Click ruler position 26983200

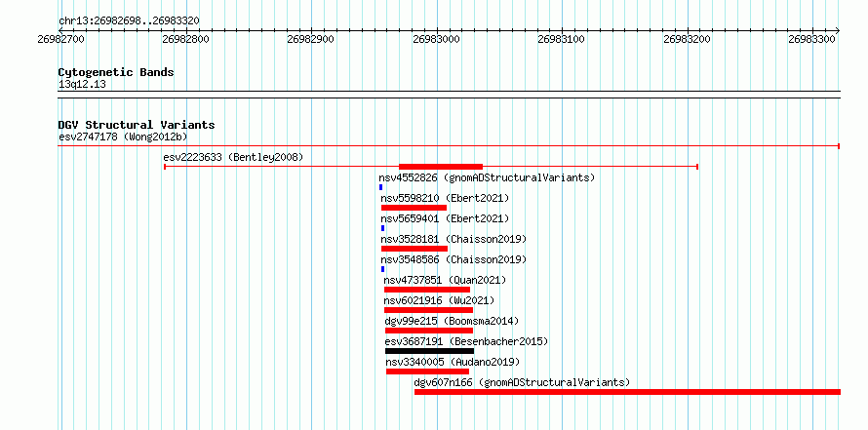coord(688,40)
